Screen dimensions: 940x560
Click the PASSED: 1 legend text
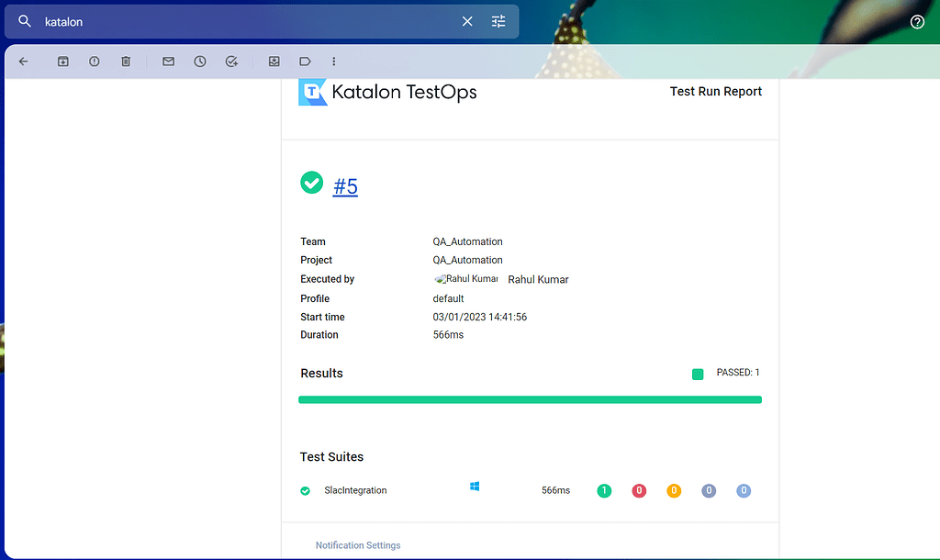(738, 373)
